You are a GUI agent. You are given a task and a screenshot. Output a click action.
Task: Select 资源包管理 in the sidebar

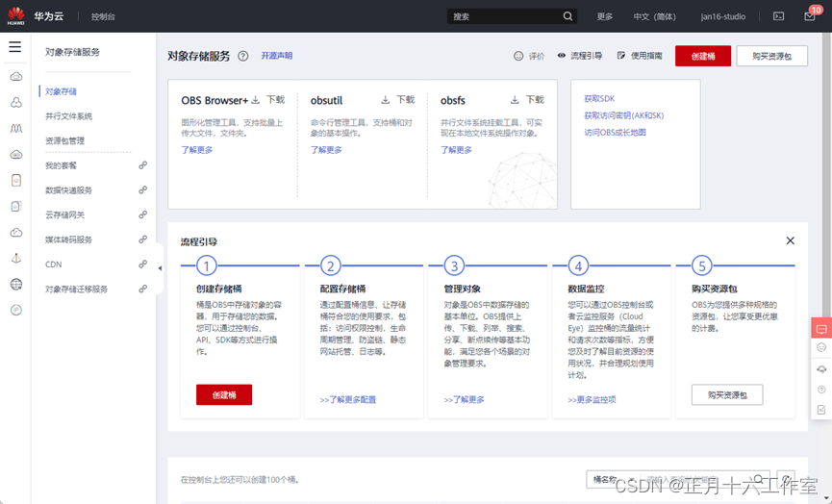[x=64, y=140]
